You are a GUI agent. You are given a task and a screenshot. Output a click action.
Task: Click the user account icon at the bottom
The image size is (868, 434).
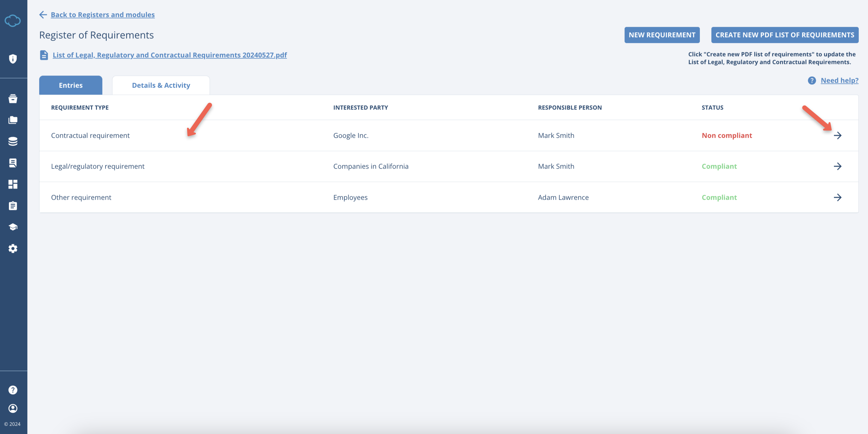pos(13,408)
